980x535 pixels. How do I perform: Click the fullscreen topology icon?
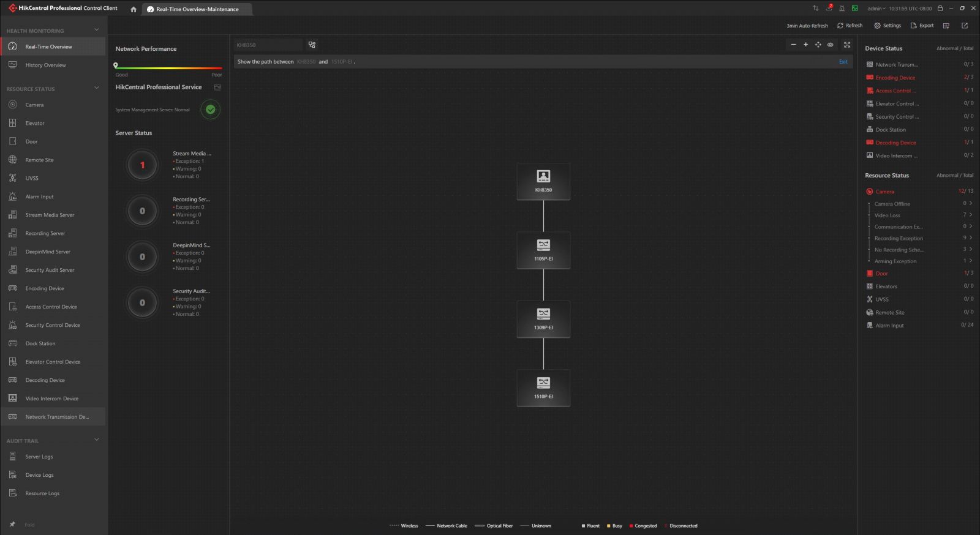click(847, 45)
